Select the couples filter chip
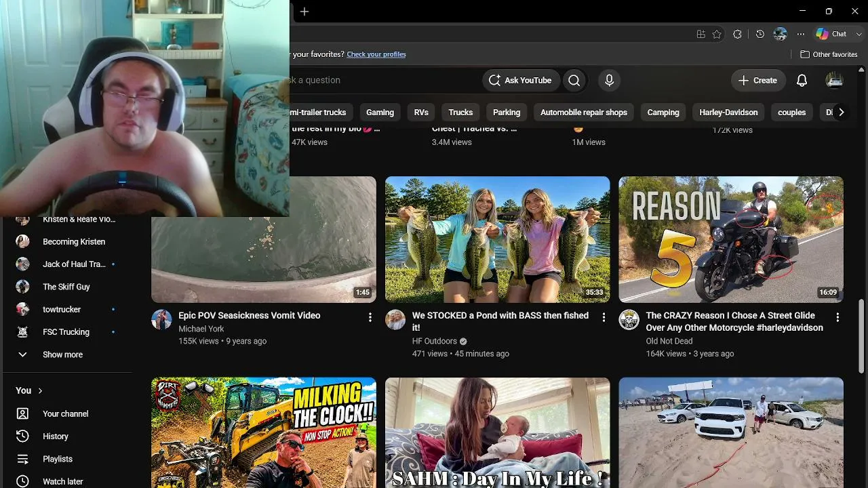 [x=791, y=113]
